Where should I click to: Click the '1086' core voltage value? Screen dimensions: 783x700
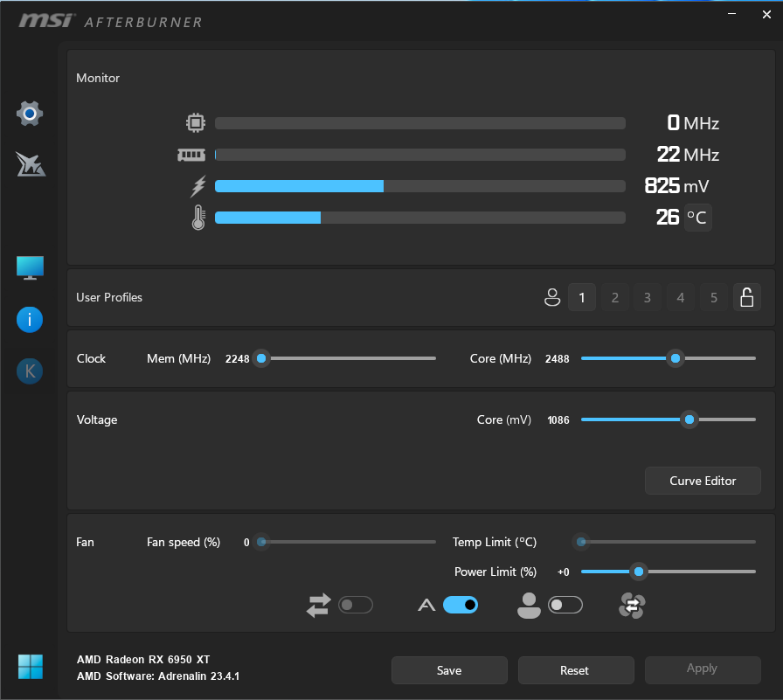coord(558,420)
